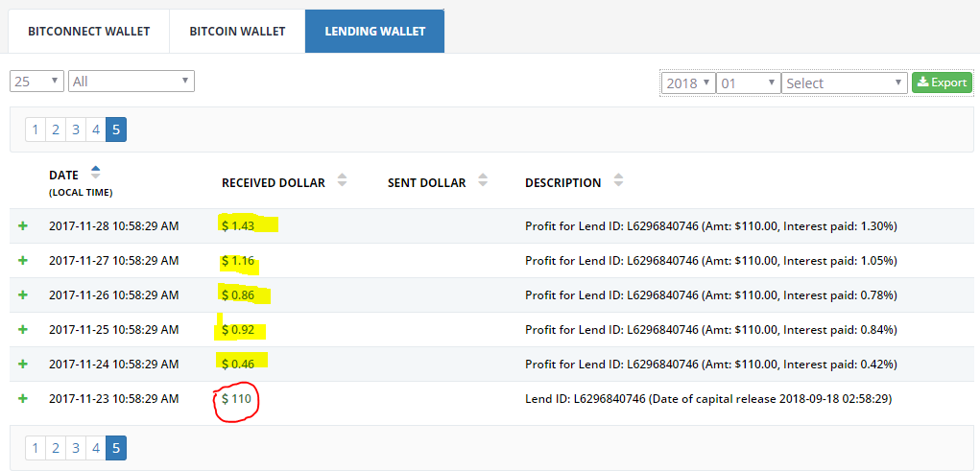The width and height of the screenshot is (980, 471).
Task: Click description with Interest paid: 0.42%
Action: [711, 364]
